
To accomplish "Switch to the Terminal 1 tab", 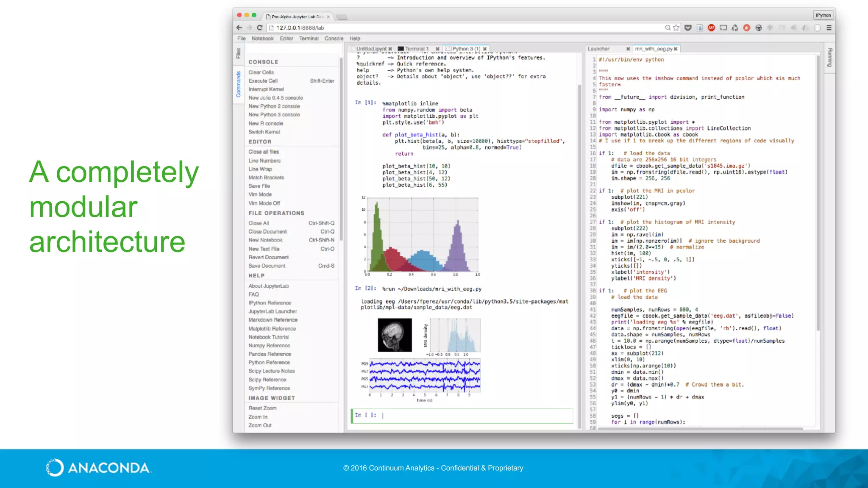I will [x=416, y=49].
